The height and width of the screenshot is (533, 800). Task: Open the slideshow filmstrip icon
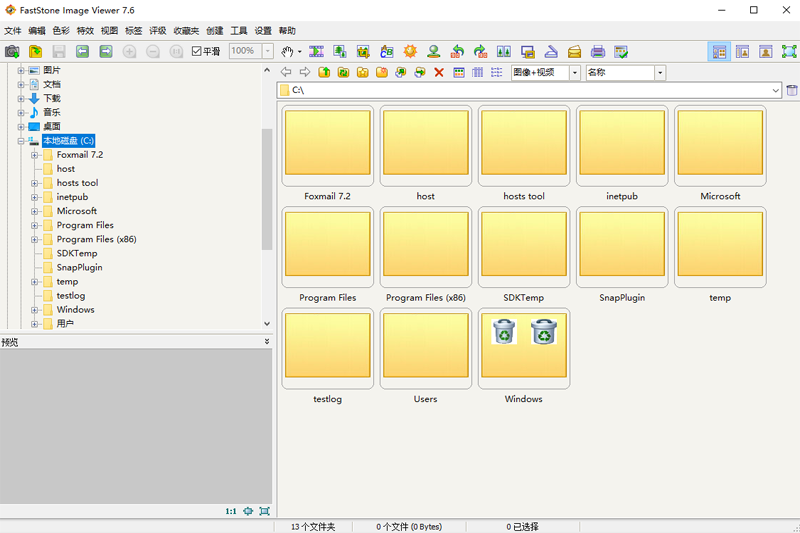[316, 51]
